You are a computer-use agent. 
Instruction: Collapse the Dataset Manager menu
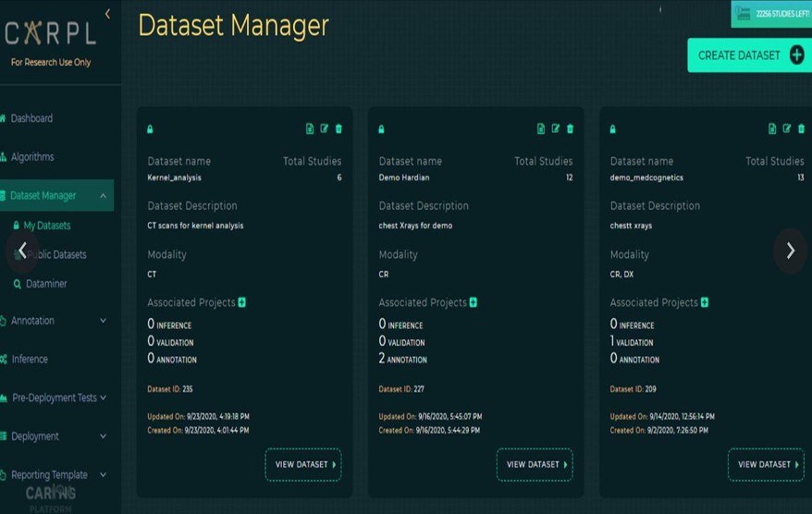[x=103, y=196]
